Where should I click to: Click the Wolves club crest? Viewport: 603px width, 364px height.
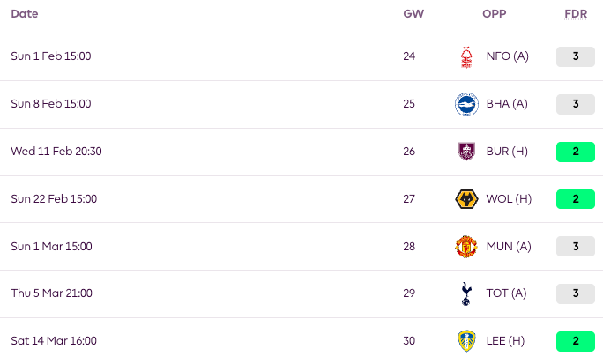[x=466, y=199]
